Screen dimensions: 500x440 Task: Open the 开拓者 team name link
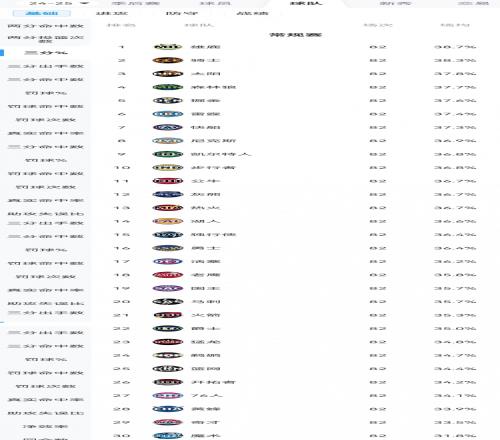click(213, 382)
